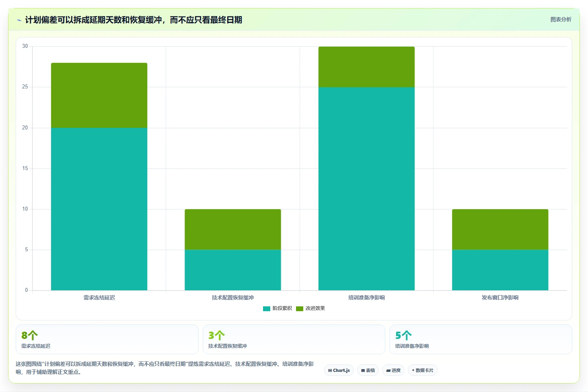Toggle the 阶段累积 legend entry
Screen dimensions: 588x392
[x=278, y=308]
